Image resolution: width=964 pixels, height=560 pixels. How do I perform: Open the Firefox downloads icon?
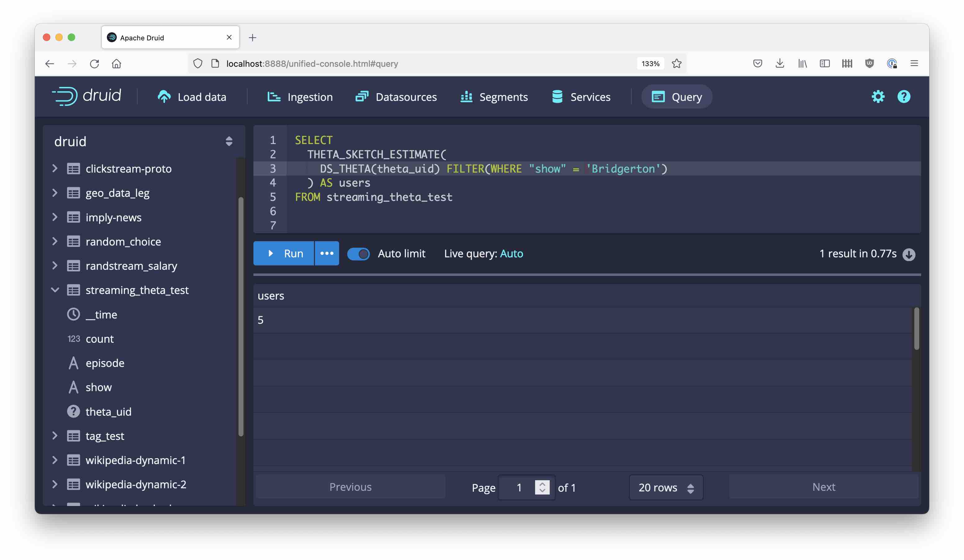[780, 63]
